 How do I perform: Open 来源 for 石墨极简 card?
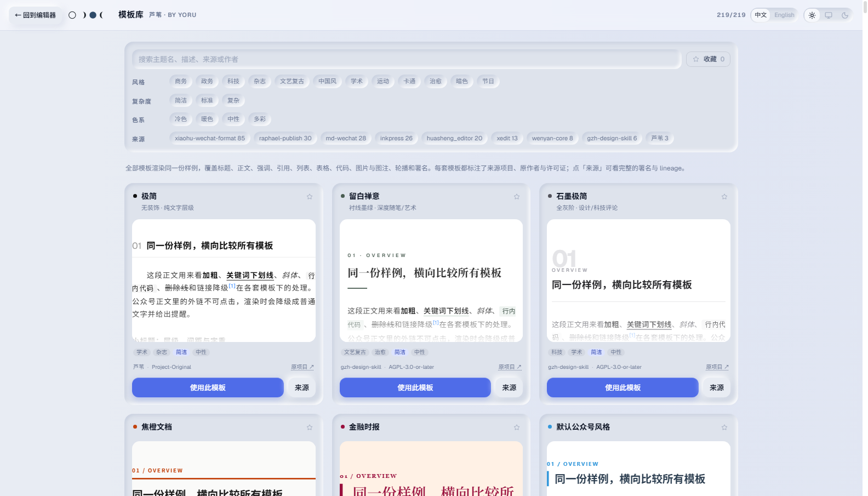click(717, 387)
